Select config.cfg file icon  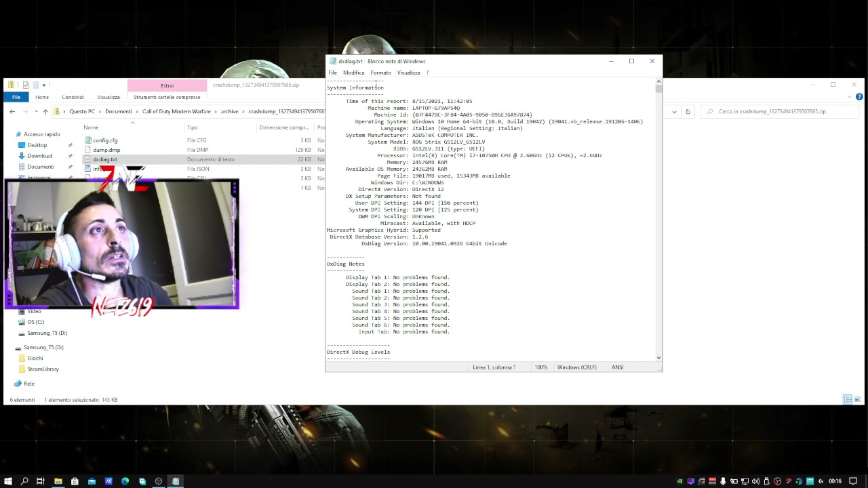click(x=88, y=140)
